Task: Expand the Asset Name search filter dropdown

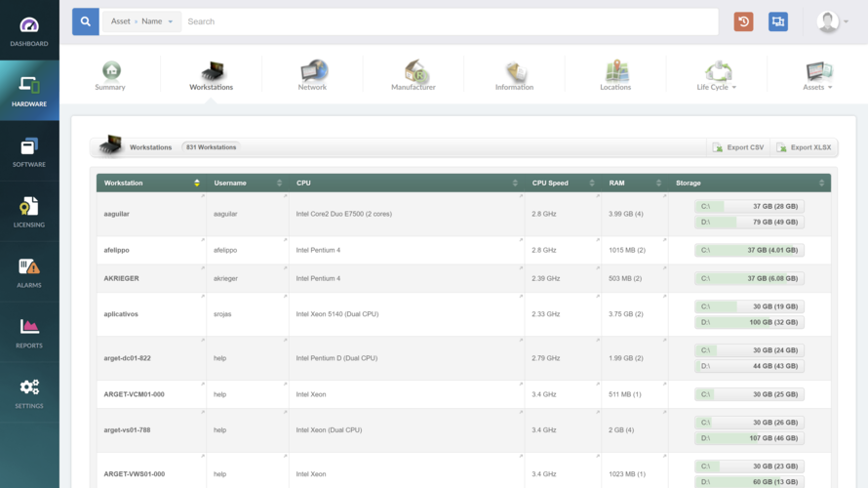Action: click(142, 21)
